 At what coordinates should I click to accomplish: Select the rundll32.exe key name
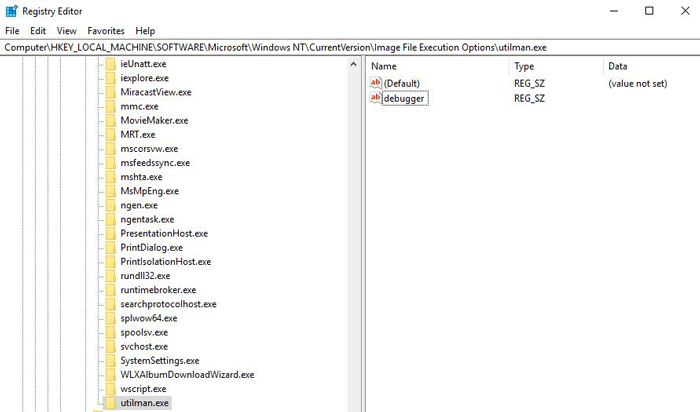pos(145,276)
